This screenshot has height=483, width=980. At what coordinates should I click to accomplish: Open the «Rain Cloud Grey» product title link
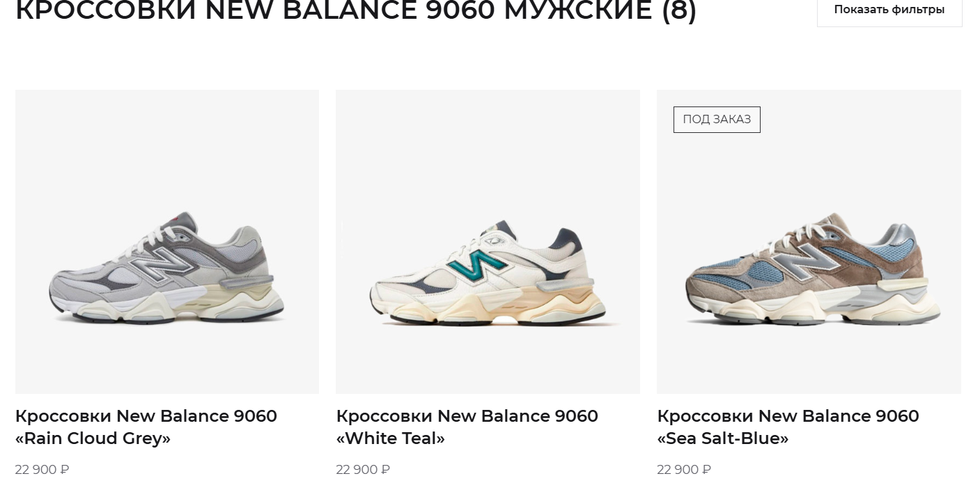coord(146,427)
